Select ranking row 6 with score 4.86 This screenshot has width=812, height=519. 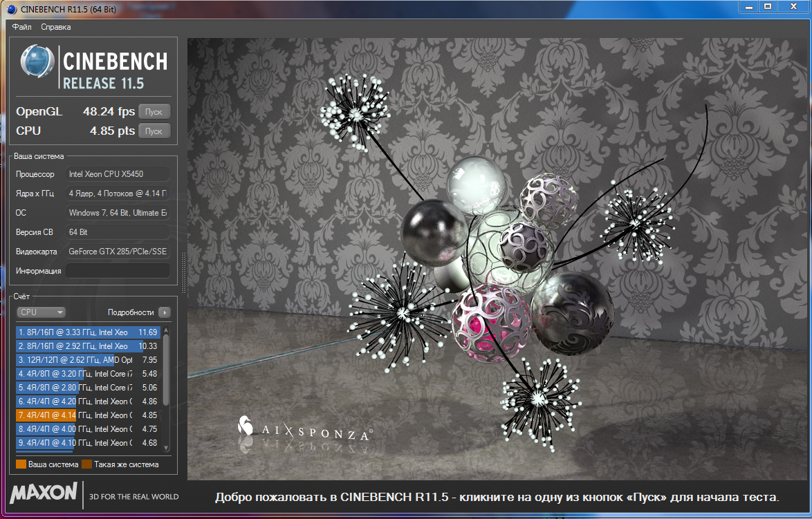tap(88, 401)
